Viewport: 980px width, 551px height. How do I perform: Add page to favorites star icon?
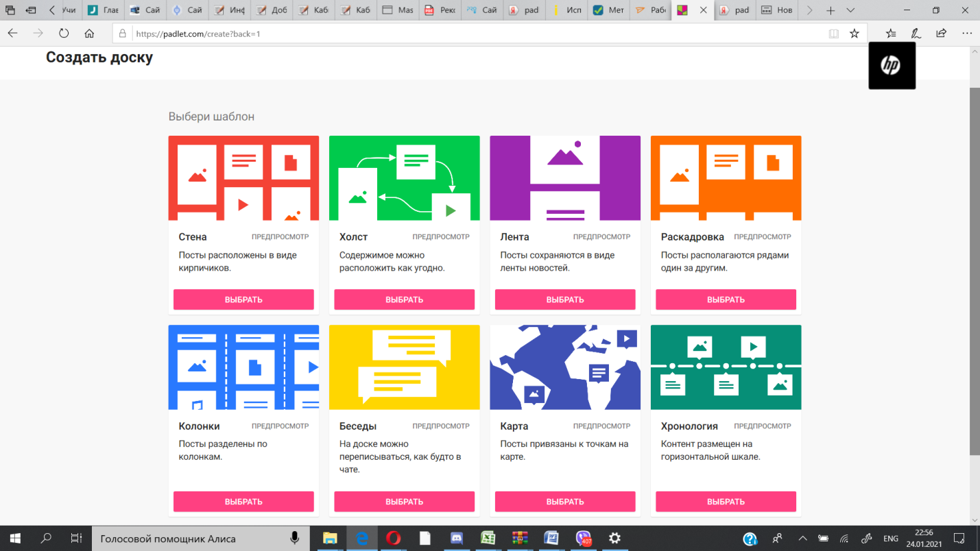point(854,33)
